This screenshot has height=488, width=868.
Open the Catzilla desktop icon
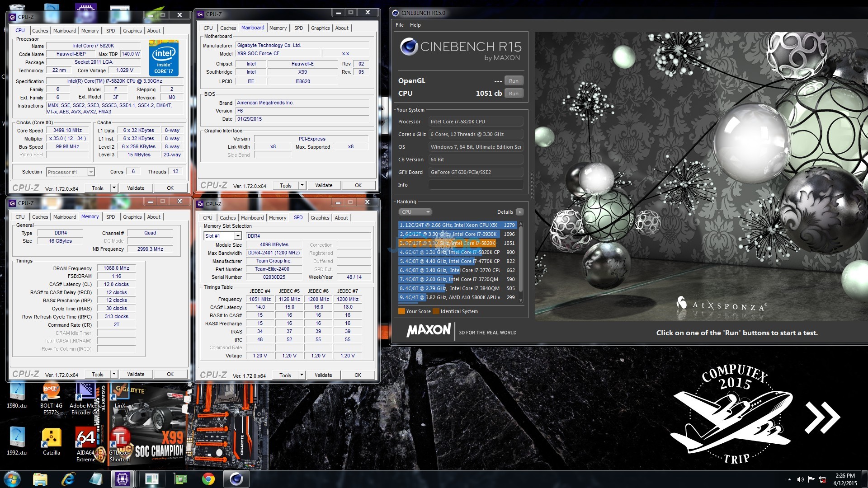tap(51, 439)
